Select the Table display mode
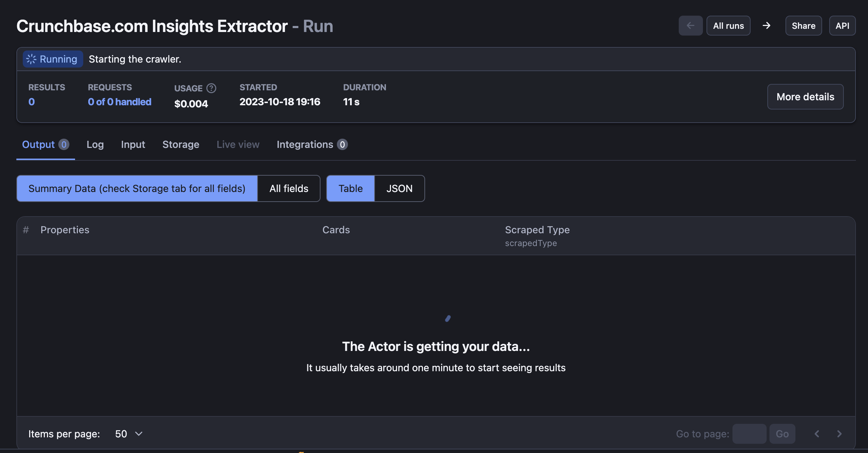This screenshot has width=868, height=453. click(x=350, y=188)
